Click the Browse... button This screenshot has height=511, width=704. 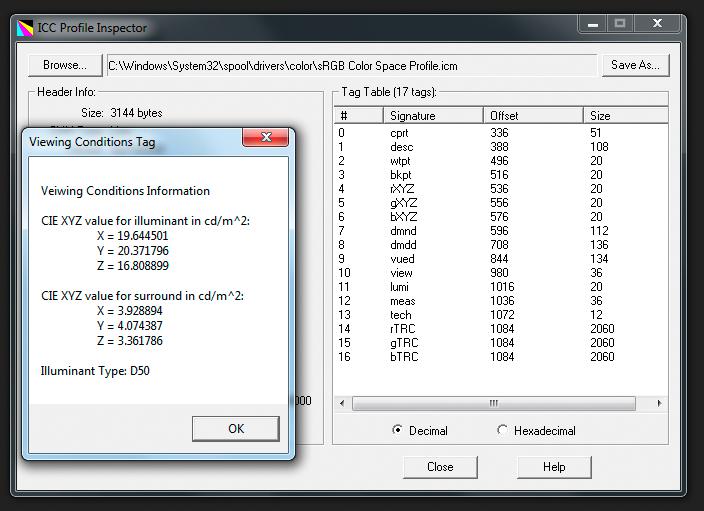coord(65,65)
